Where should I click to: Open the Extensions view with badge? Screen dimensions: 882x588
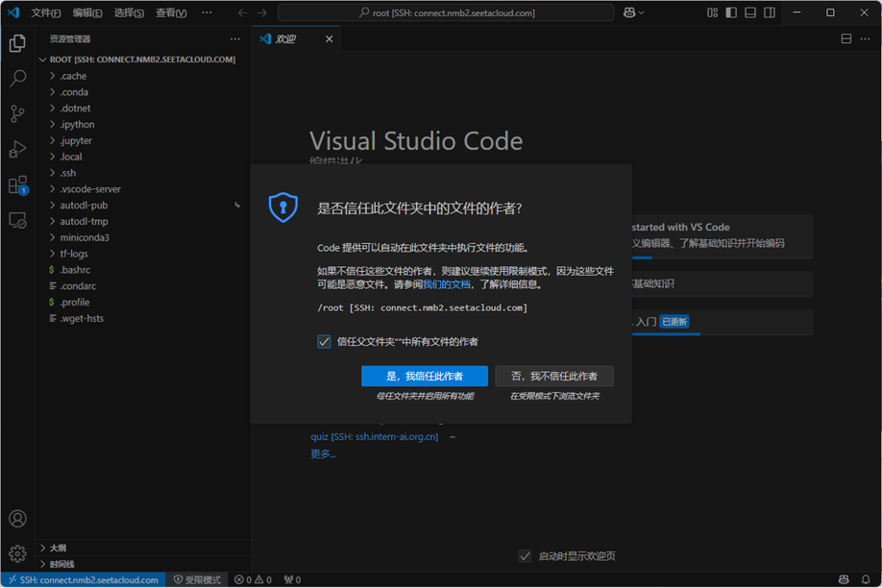tap(17, 185)
